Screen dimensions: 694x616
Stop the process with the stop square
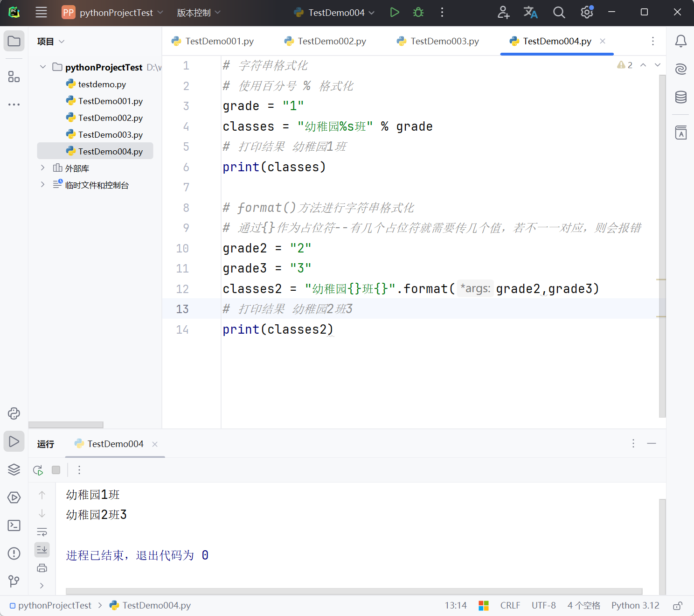tap(56, 470)
